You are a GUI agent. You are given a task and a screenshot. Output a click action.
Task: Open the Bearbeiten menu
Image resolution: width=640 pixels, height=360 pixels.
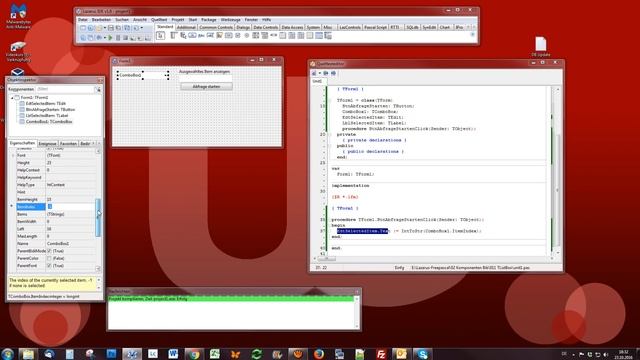[101, 20]
